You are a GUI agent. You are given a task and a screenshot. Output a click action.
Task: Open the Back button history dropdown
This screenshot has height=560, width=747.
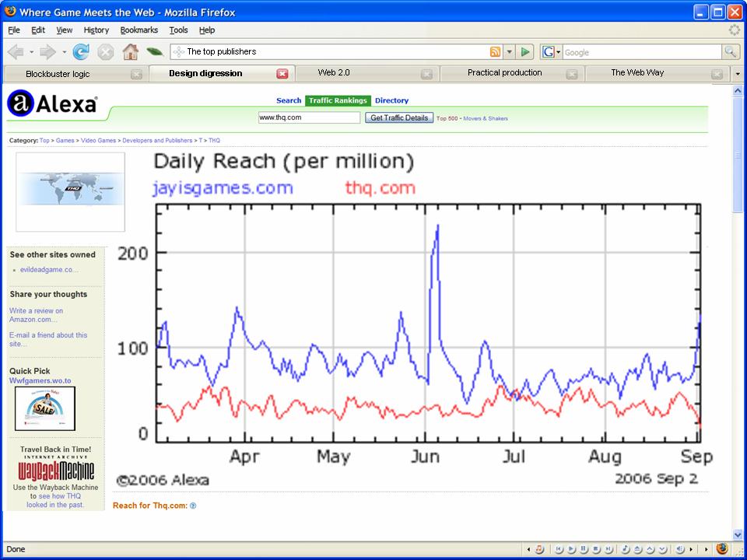(x=31, y=52)
